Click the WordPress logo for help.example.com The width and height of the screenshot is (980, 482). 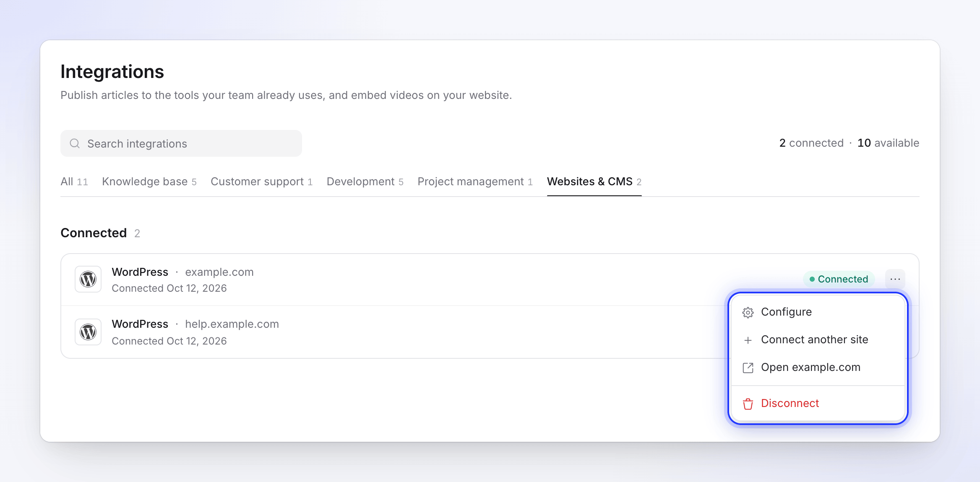click(88, 332)
